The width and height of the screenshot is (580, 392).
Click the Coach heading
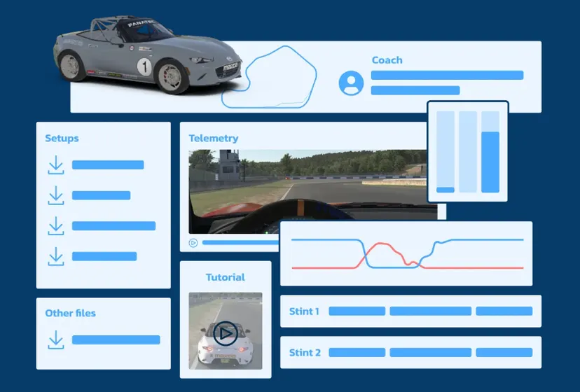tap(387, 60)
